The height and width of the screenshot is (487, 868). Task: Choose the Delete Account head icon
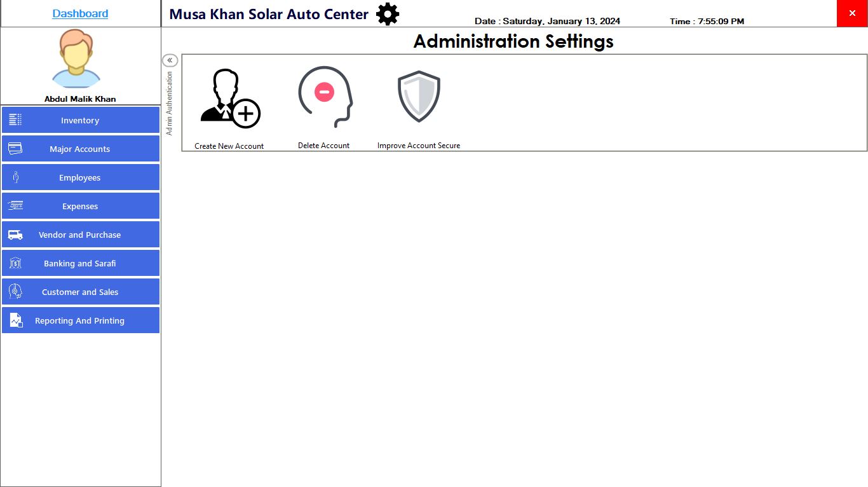pyautogui.click(x=324, y=97)
